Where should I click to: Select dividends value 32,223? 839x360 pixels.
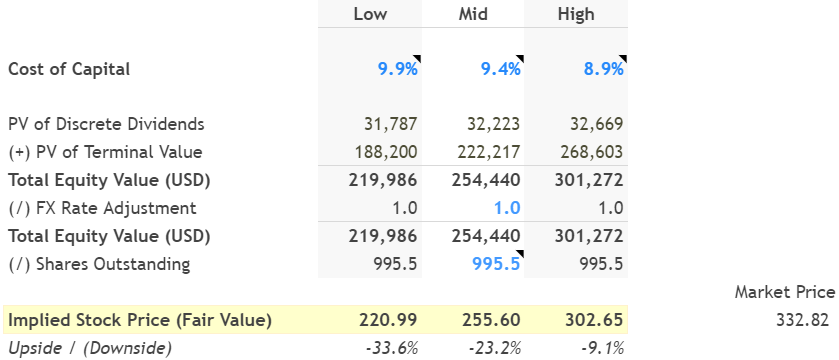coord(492,124)
